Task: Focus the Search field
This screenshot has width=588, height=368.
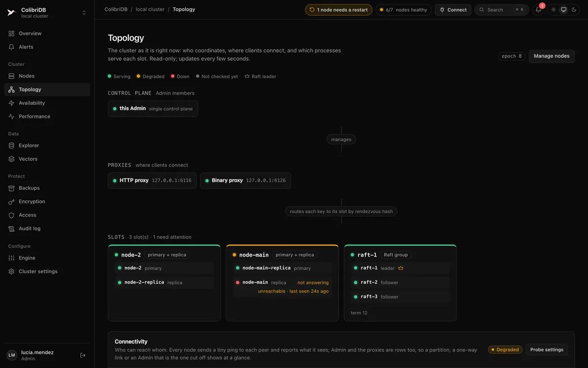Action: click(x=502, y=10)
